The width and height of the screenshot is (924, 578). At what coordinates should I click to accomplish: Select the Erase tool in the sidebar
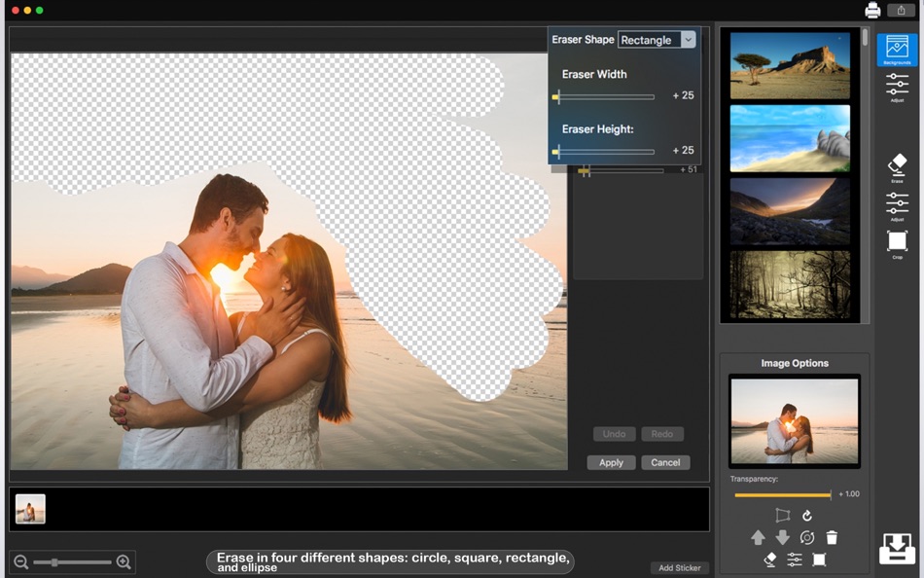pyautogui.click(x=897, y=168)
